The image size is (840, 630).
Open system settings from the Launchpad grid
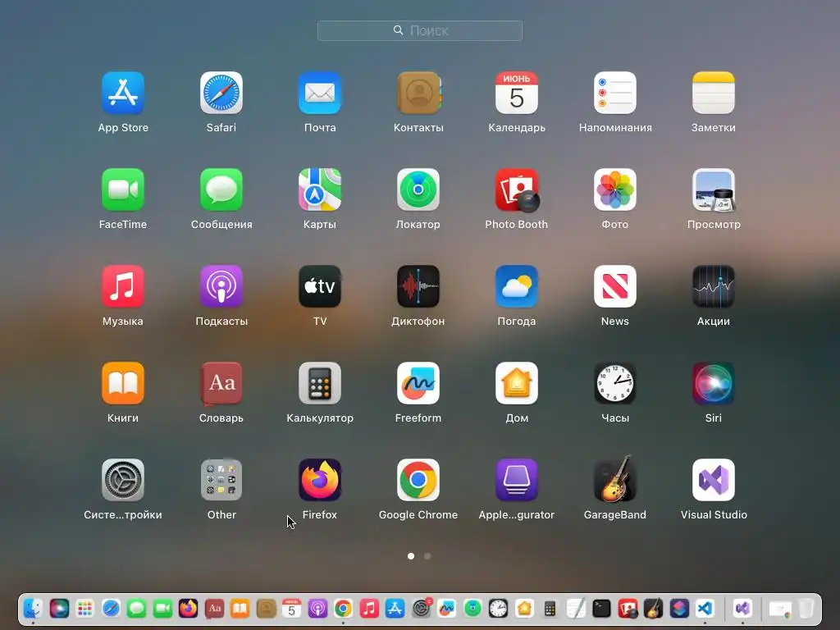click(x=123, y=480)
